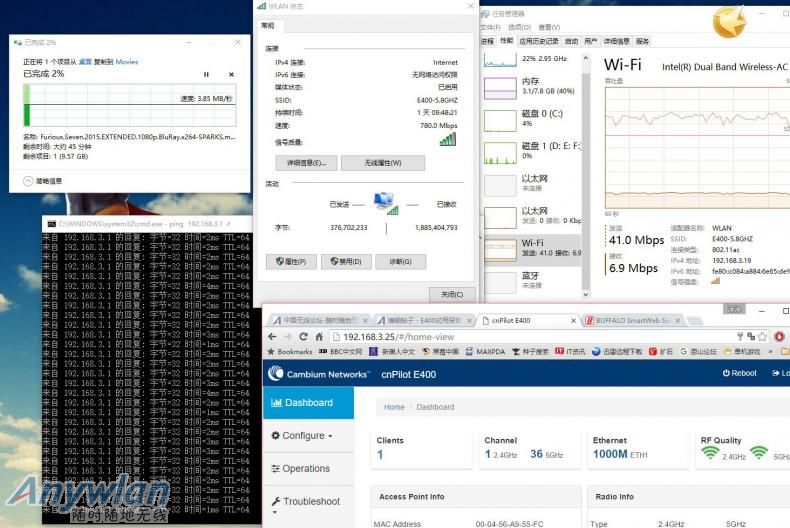
Task: Pause the file copy operation
Action: 206,75
